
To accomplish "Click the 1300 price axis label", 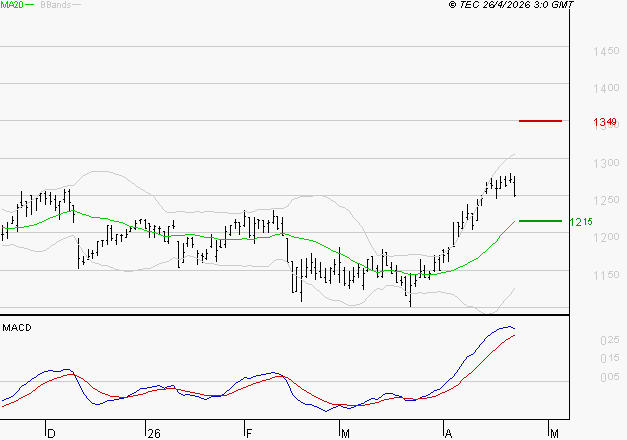I will coord(606,163).
